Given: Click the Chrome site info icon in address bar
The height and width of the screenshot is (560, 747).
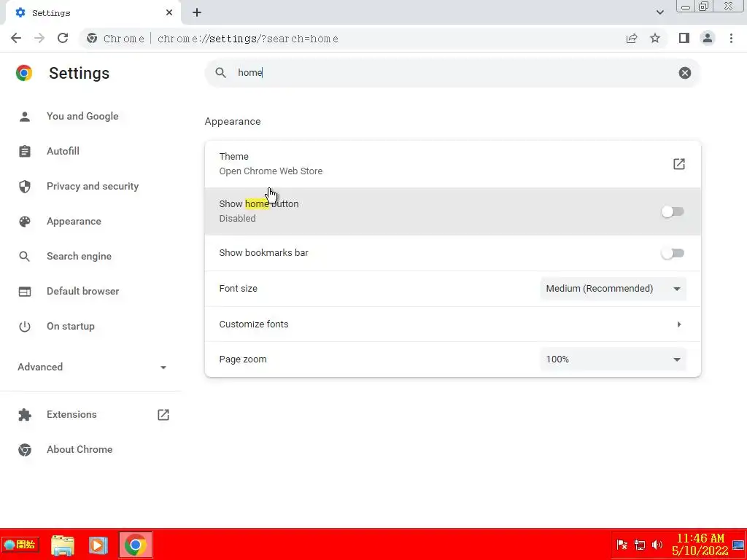Looking at the screenshot, I should [x=92, y=39].
